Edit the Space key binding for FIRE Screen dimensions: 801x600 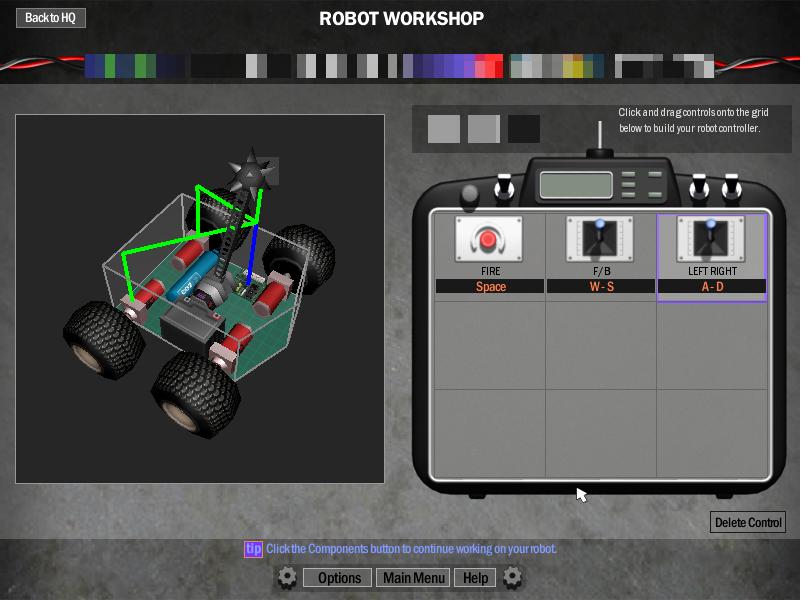click(490, 287)
